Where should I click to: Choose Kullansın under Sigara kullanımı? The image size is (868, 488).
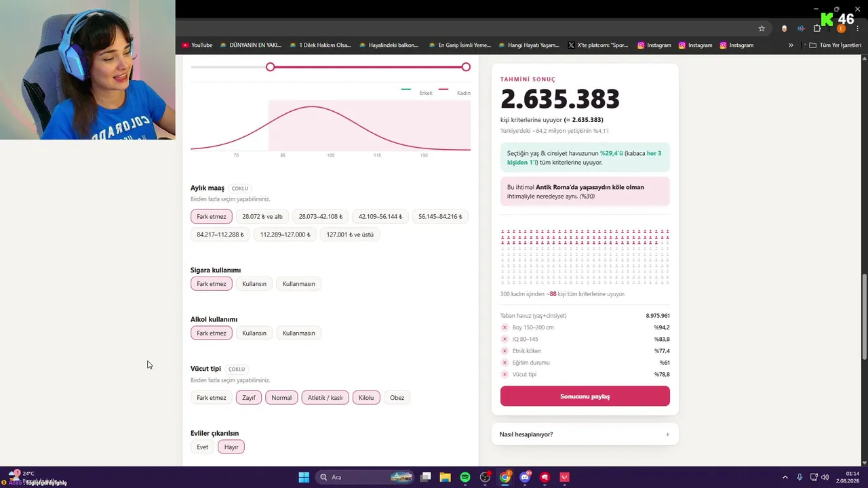coord(254,284)
